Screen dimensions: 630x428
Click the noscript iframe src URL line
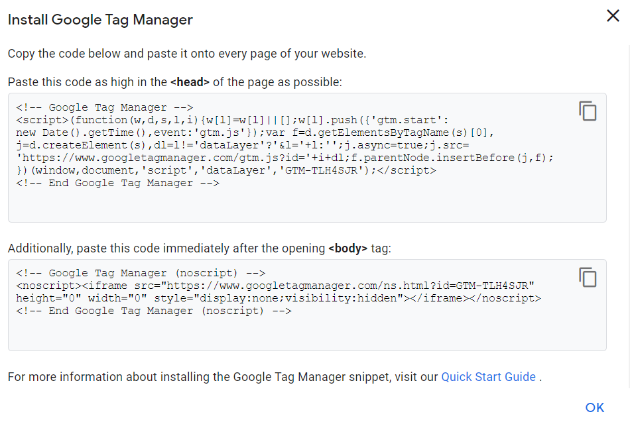click(275, 286)
